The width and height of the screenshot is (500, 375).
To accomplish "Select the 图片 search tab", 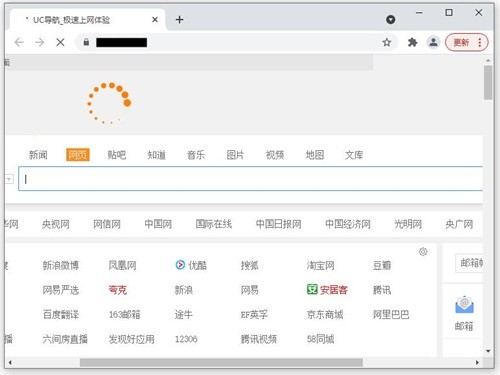I will [235, 155].
